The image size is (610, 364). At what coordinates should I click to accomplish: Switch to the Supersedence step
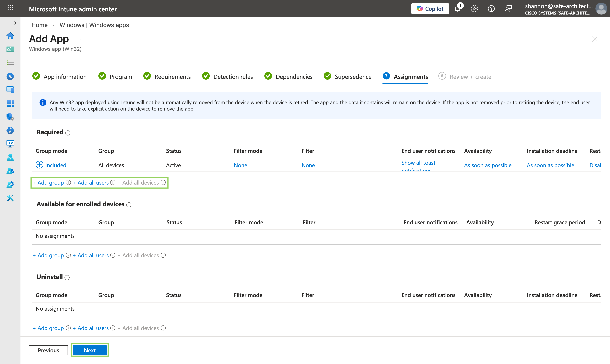coord(347,77)
